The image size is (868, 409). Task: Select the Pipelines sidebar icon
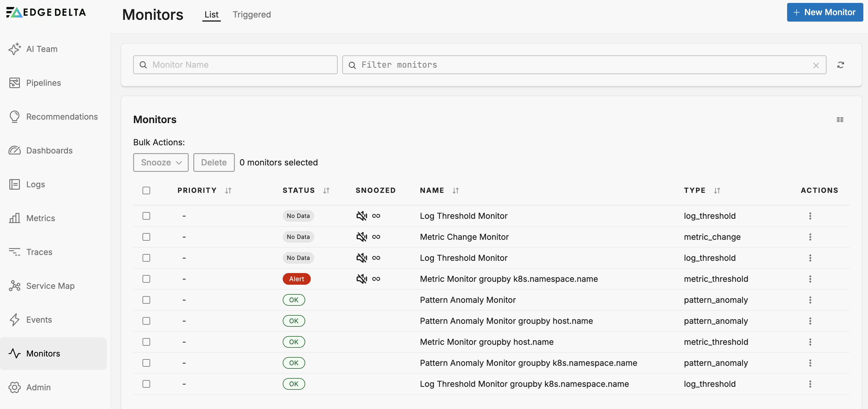coord(15,83)
